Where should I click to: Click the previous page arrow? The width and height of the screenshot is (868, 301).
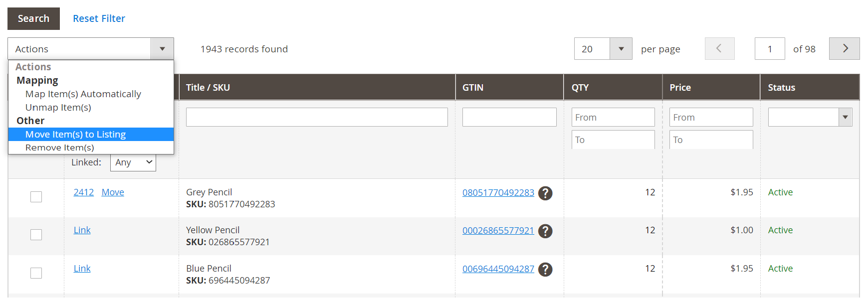pos(719,49)
